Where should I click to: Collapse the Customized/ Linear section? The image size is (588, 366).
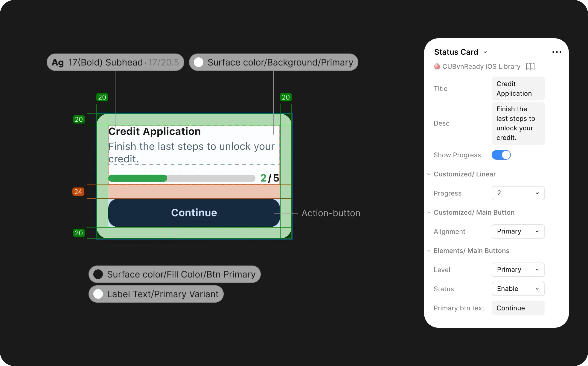429,174
